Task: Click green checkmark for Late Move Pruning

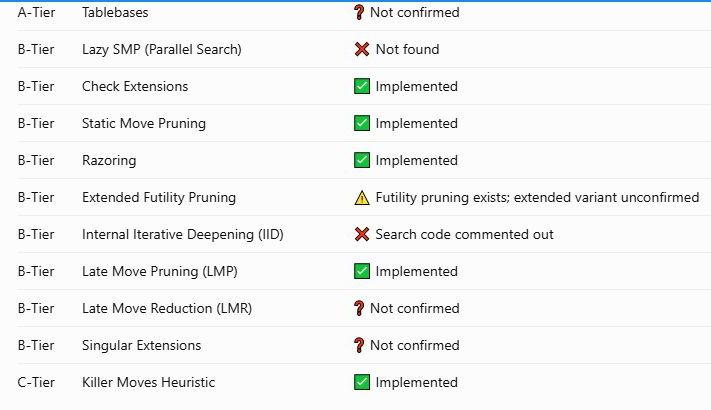Action: pyautogui.click(x=362, y=271)
